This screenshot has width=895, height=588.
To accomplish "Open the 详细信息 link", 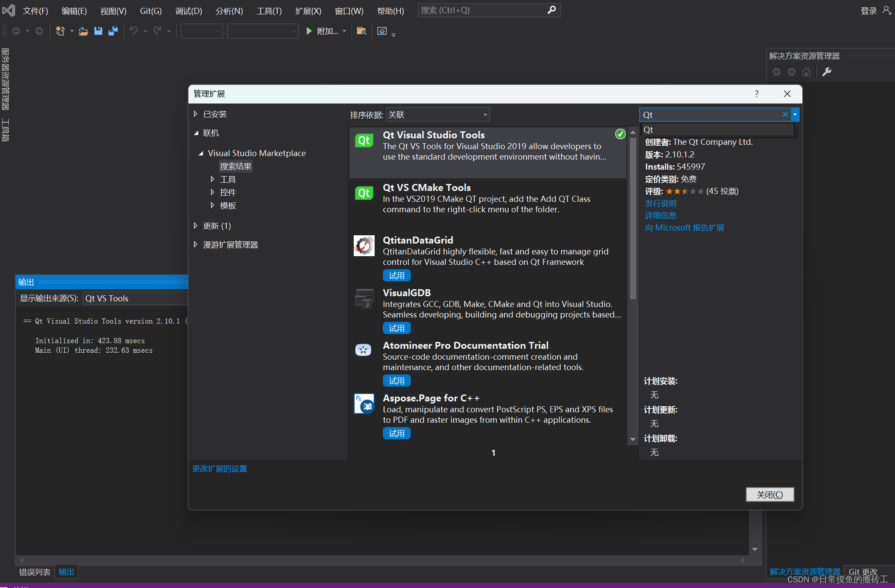I will point(660,215).
